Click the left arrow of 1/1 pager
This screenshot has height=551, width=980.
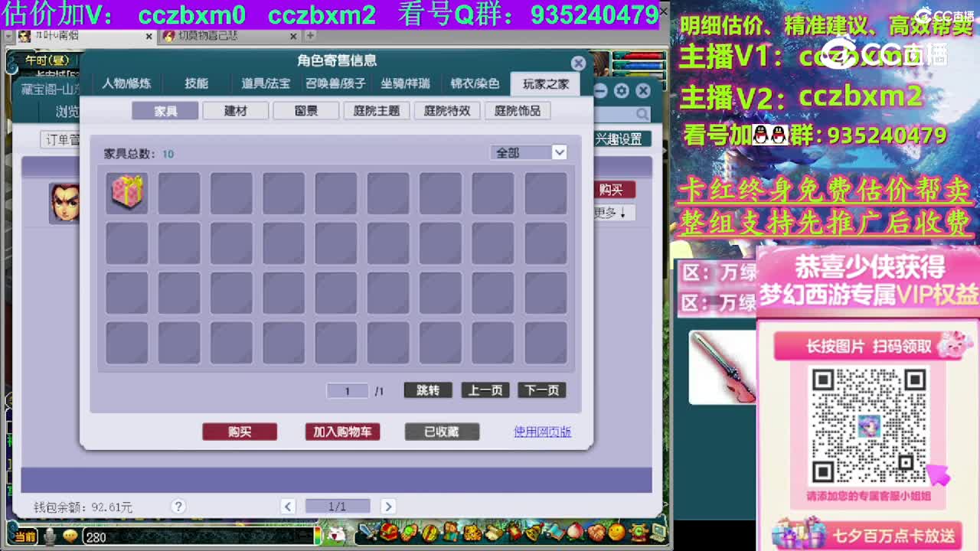coord(288,506)
